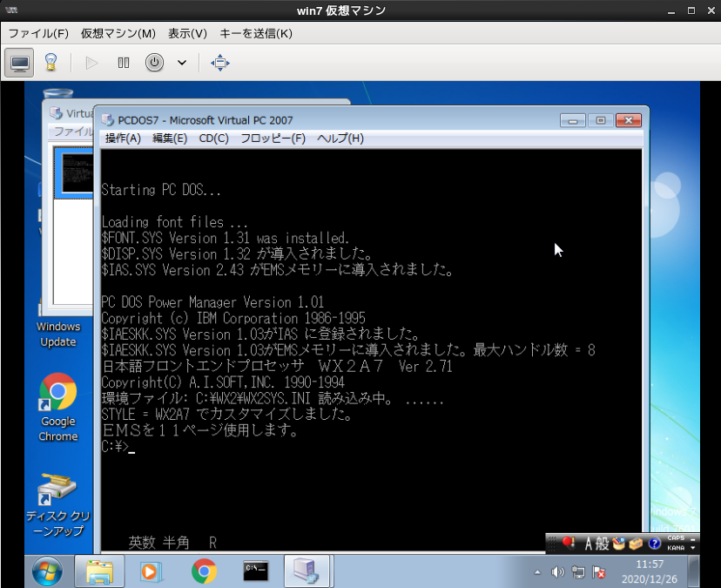Open the 操作(A) menu in Virtual PC
The image size is (721, 588).
[123, 139]
